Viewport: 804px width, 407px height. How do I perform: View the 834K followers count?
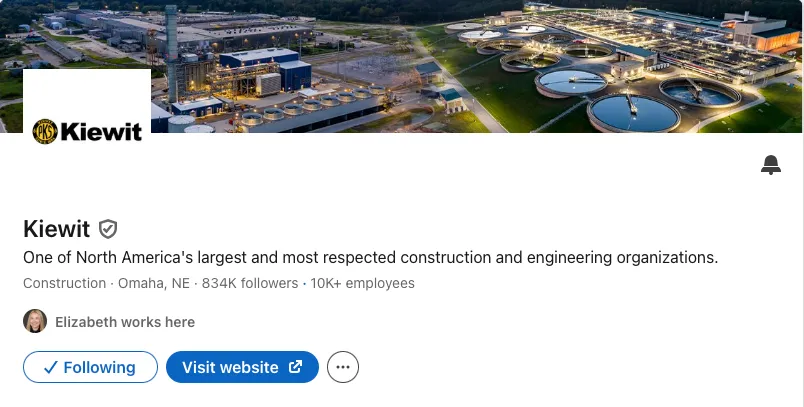250,283
